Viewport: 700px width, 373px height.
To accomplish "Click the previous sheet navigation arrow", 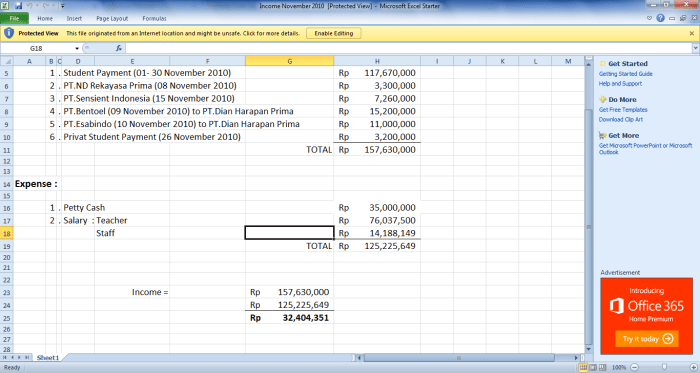I will click(12, 357).
